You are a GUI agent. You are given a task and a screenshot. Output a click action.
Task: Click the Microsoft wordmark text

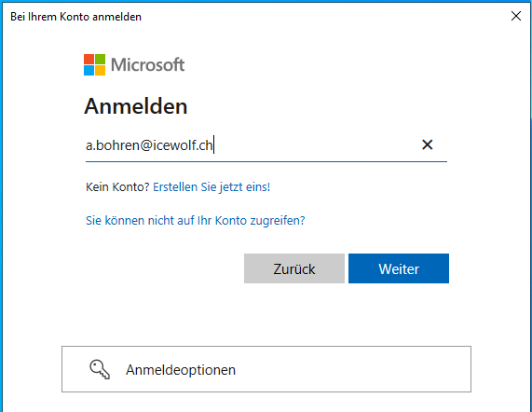click(147, 64)
